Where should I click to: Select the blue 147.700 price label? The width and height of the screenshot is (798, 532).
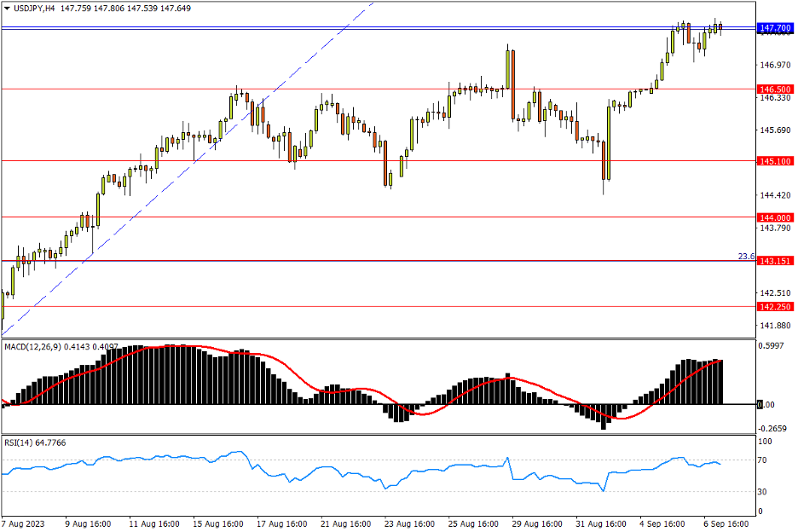(x=775, y=29)
